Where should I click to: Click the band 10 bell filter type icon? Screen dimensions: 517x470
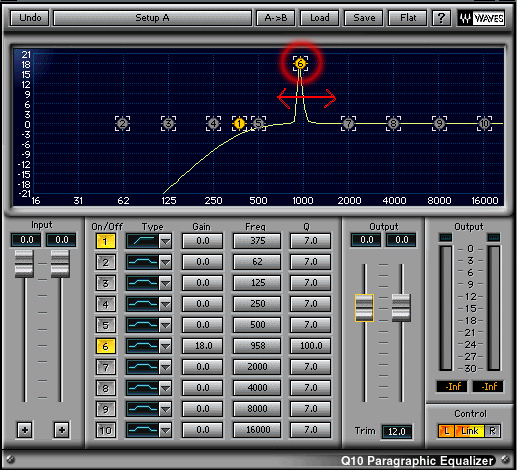pos(143,430)
